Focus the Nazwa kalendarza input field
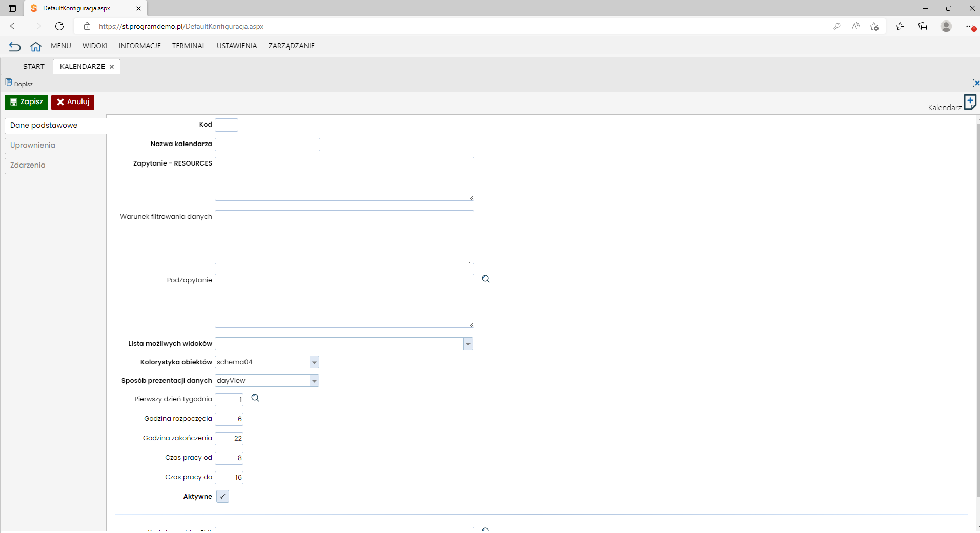Screen dimensions: 980x533 coord(268,145)
